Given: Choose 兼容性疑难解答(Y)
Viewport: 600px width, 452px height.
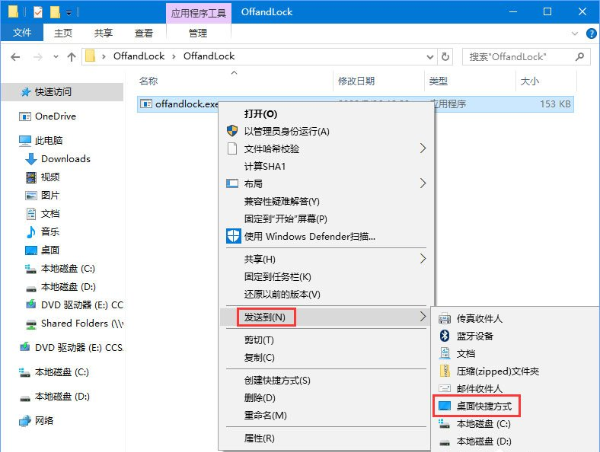Looking at the screenshot, I should (x=326, y=201).
